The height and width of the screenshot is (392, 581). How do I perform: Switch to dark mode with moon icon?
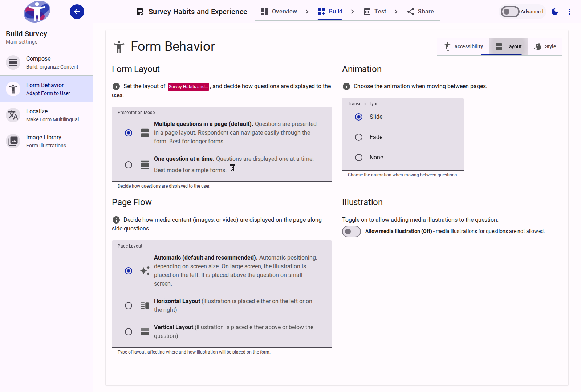555,12
